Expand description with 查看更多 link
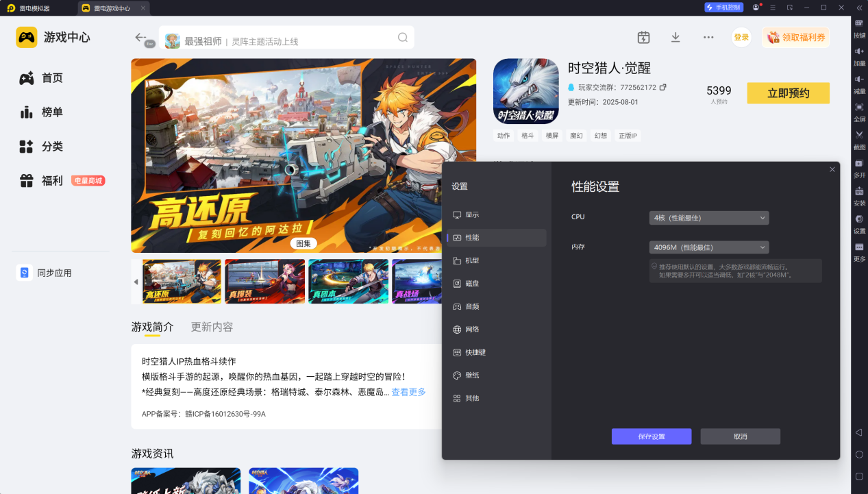Viewport: 868px width, 494px height. click(x=408, y=392)
